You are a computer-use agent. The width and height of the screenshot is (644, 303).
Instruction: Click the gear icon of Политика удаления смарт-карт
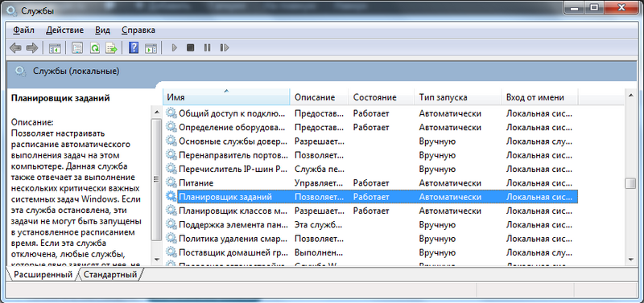click(x=171, y=239)
